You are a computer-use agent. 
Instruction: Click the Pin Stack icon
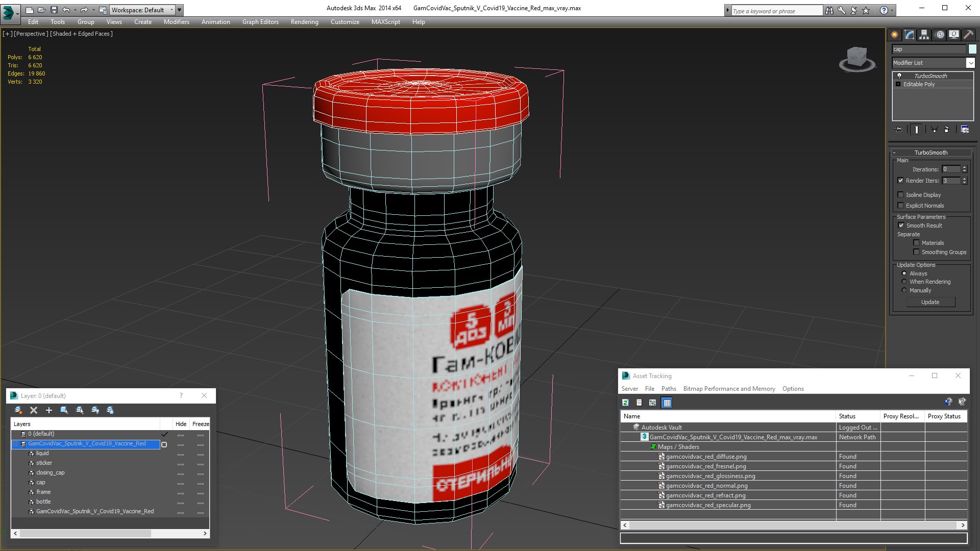click(899, 130)
